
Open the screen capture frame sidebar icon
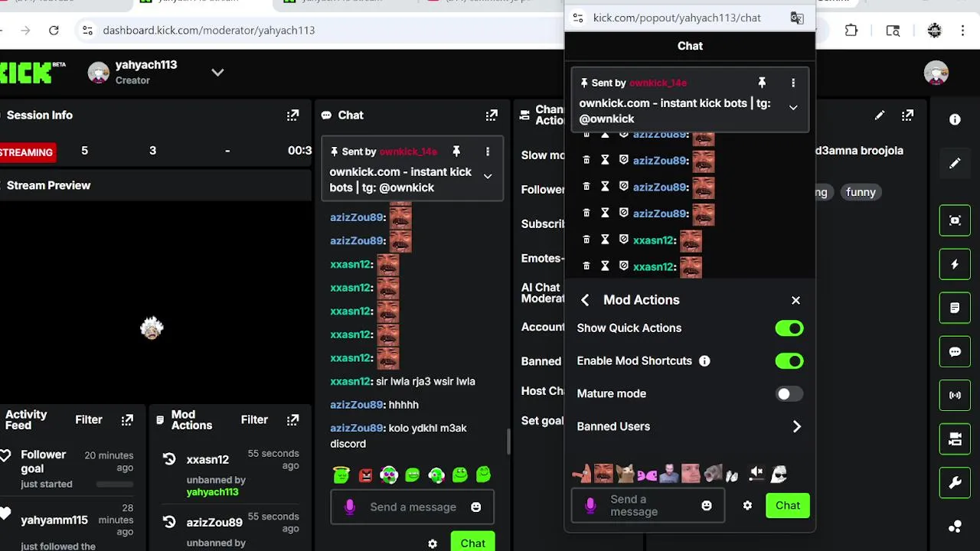(955, 220)
